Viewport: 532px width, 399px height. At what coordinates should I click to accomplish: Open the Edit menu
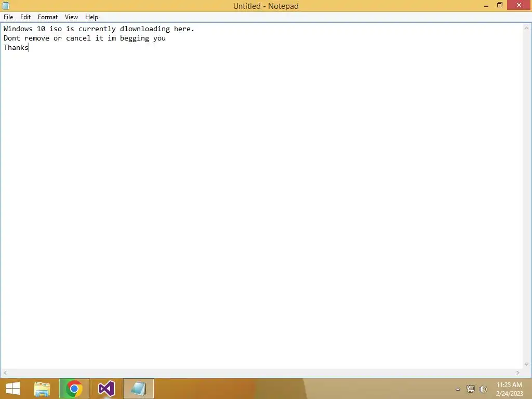click(25, 17)
